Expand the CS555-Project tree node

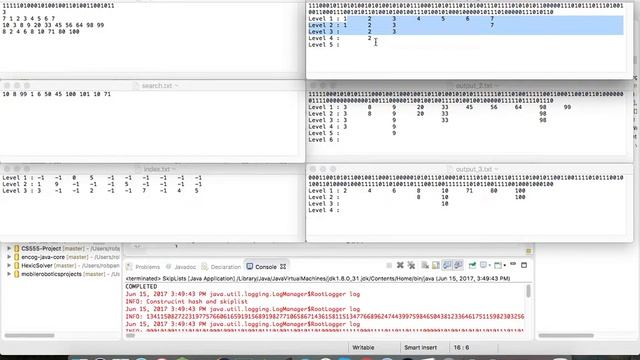pos(9,249)
